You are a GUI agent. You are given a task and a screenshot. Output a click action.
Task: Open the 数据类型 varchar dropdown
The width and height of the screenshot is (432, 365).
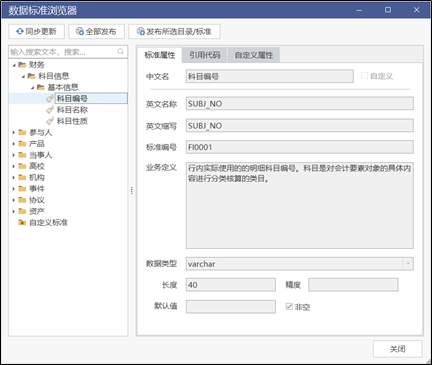(x=408, y=264)
